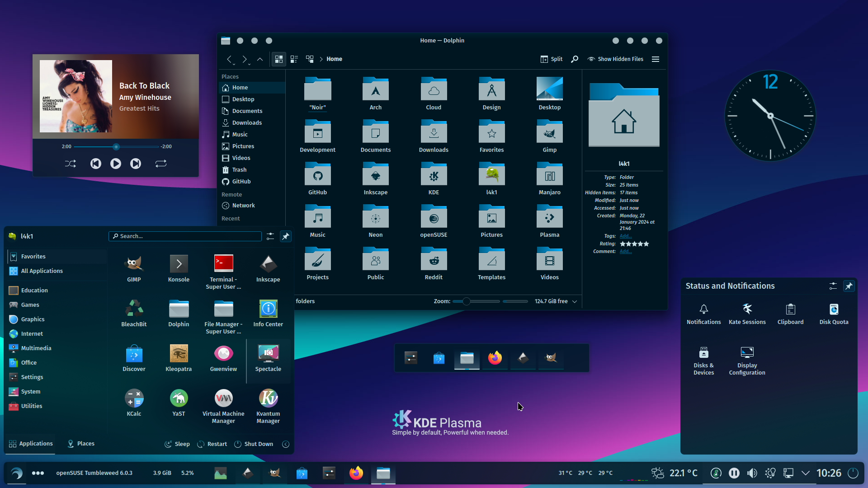Click Add link next to Comment

(x=626, y=251)
